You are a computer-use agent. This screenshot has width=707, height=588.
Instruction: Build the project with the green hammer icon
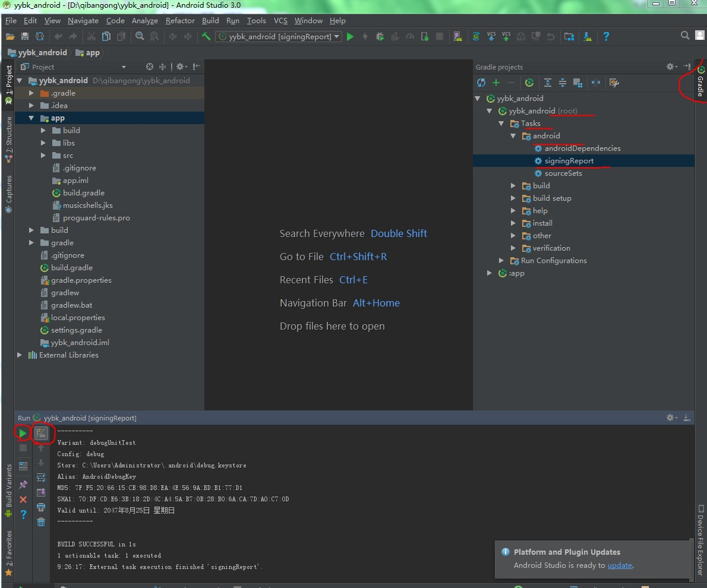coord(206,36)
